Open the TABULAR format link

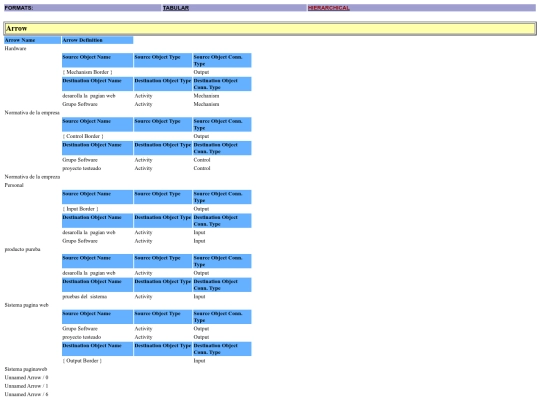click(x=176, y=8)
